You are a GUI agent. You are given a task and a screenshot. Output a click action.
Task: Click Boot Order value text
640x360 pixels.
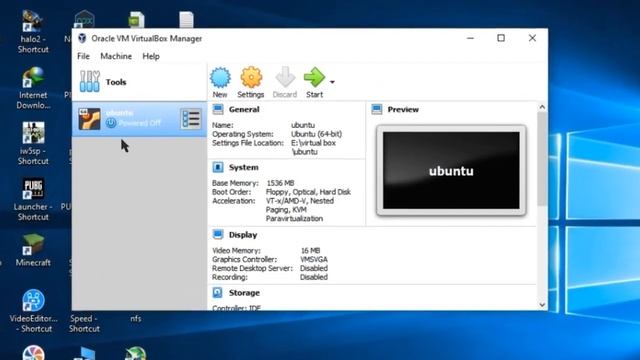(x=308, y=192)
